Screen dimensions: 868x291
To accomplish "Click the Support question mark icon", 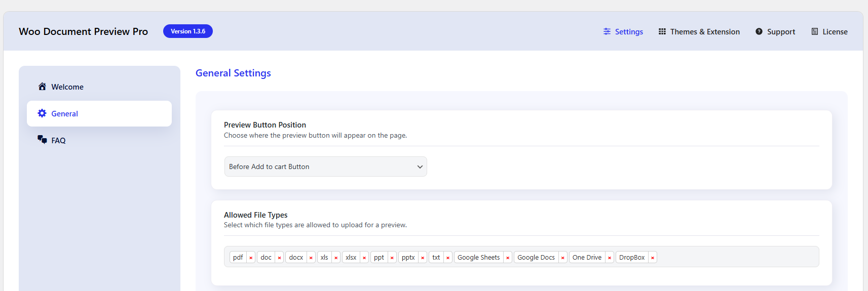I will click(x=759, y=31).
